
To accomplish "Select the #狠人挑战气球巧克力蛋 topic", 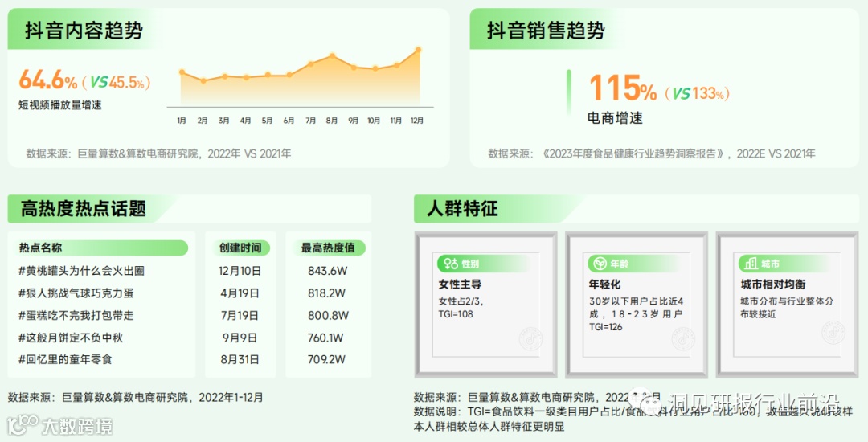I will (x=76, y=293).
